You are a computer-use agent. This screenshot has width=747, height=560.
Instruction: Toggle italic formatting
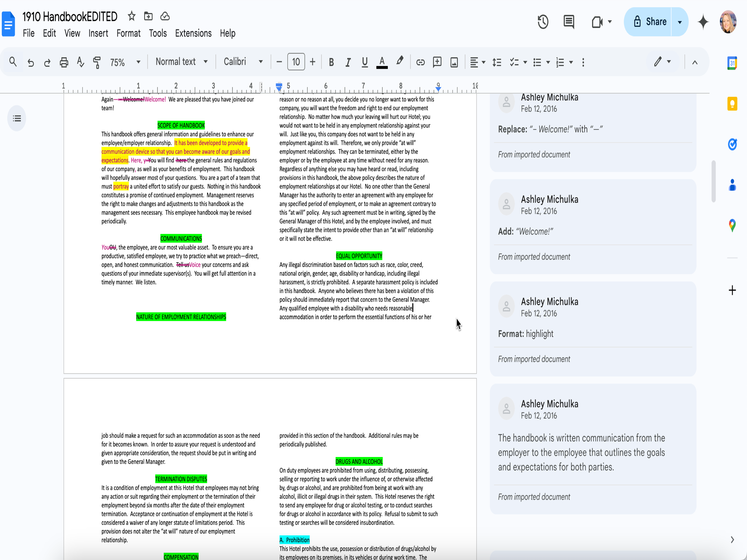pyautogui.click(x=348, y=63)
